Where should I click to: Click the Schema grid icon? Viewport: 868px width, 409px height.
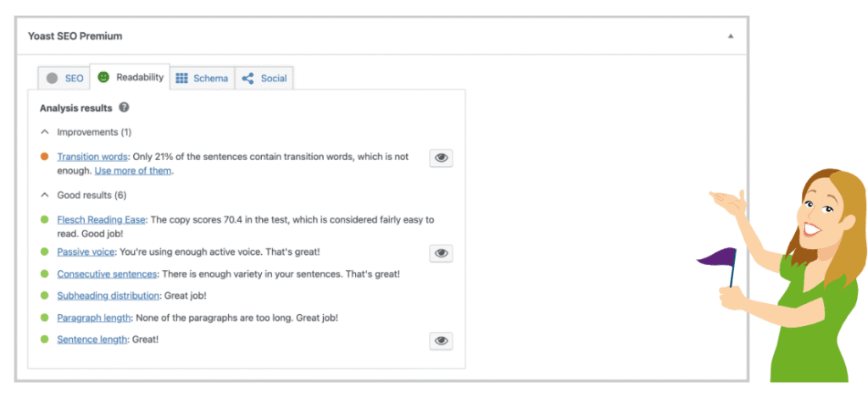pos(181,78)
